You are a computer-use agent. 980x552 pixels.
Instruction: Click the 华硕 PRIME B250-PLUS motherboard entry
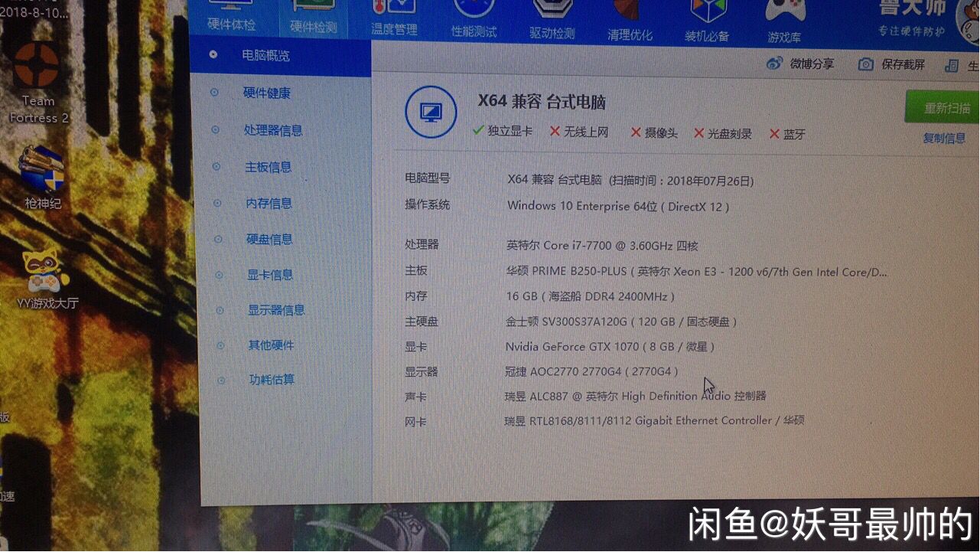(x=697, y=272)
